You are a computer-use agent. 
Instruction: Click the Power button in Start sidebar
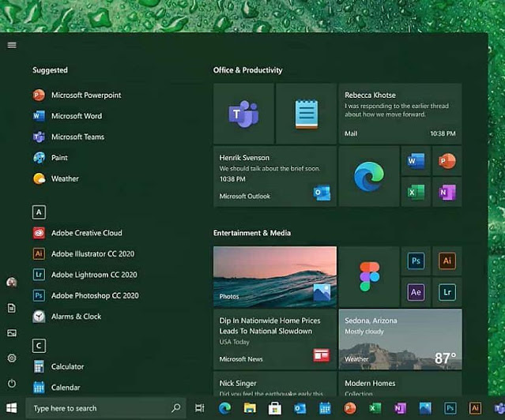pos(12,384)
